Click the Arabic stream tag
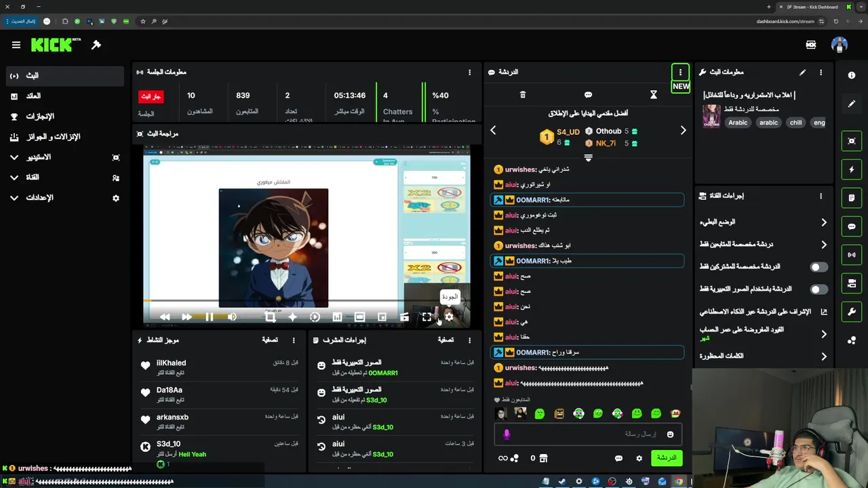Screen dimensions: 868x488 (738, 123)
